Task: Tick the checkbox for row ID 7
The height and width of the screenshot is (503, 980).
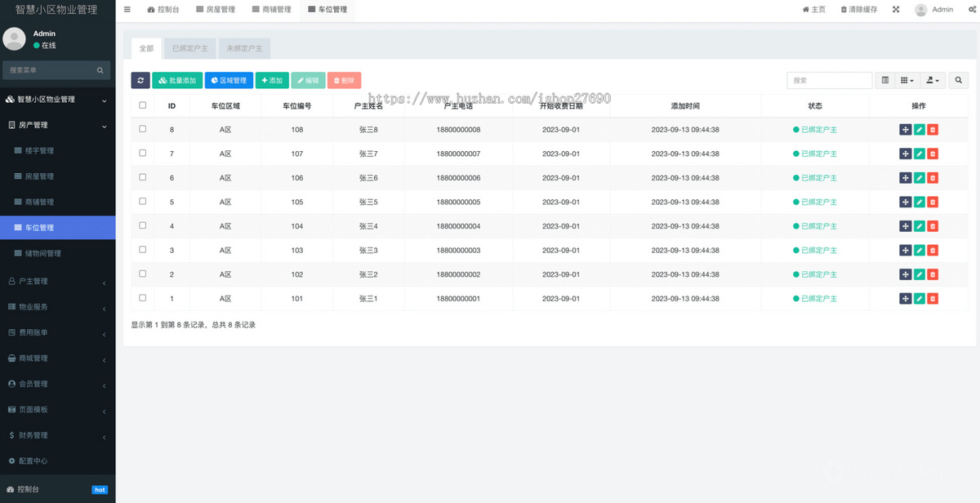Action: click(x=143, y=153)
